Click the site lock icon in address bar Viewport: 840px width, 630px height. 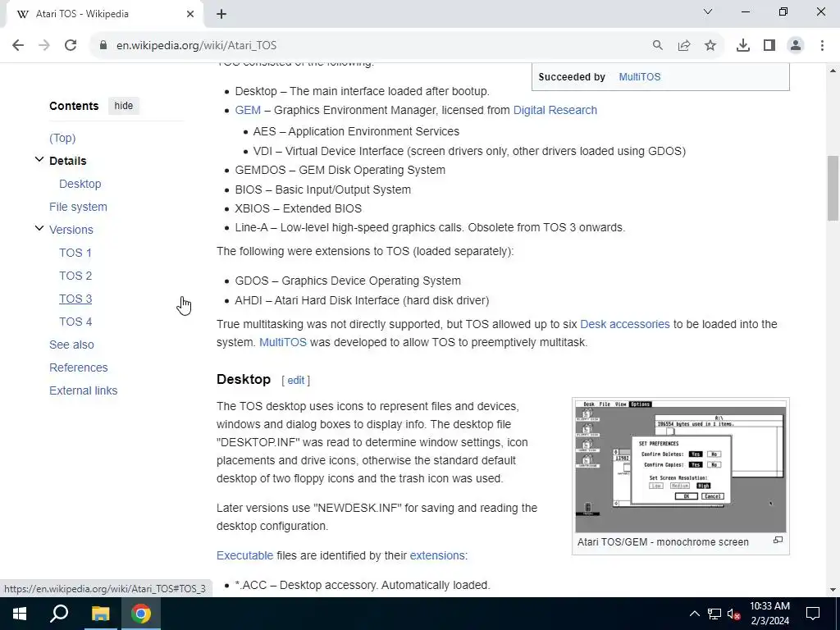click(x=103, y=46)
